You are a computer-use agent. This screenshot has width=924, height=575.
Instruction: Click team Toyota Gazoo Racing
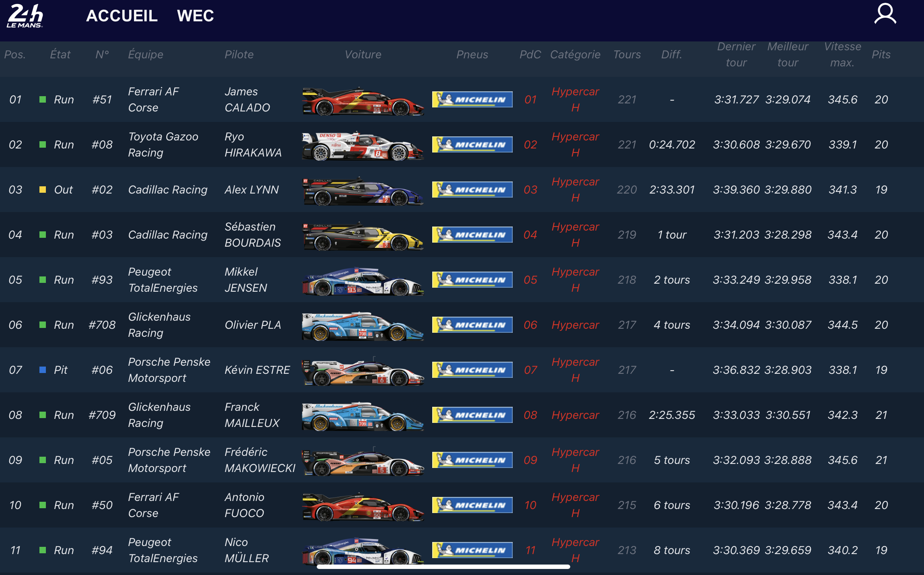click(x=163, y=144)
